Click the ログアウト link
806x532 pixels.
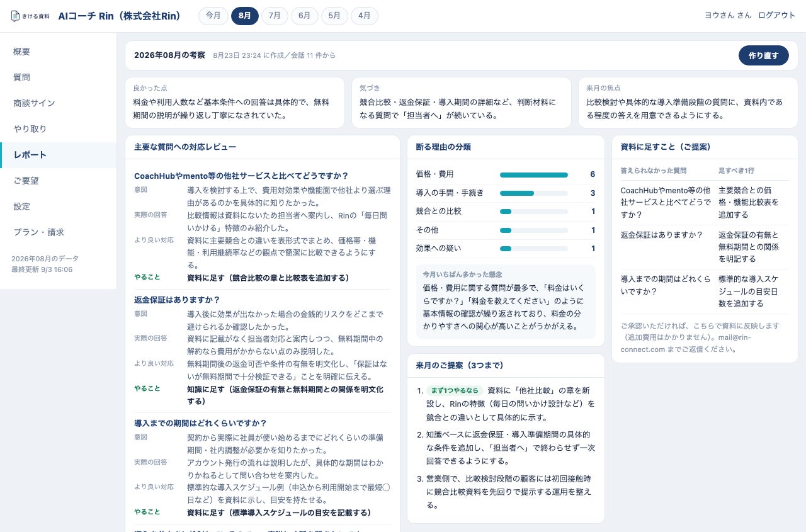coord(776,16)
